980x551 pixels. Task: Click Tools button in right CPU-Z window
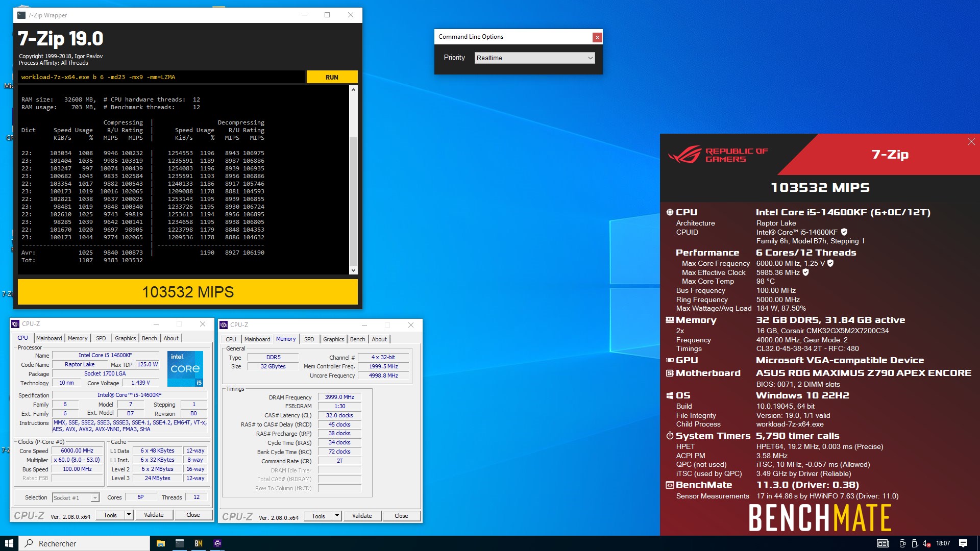[x=318, y=516]
